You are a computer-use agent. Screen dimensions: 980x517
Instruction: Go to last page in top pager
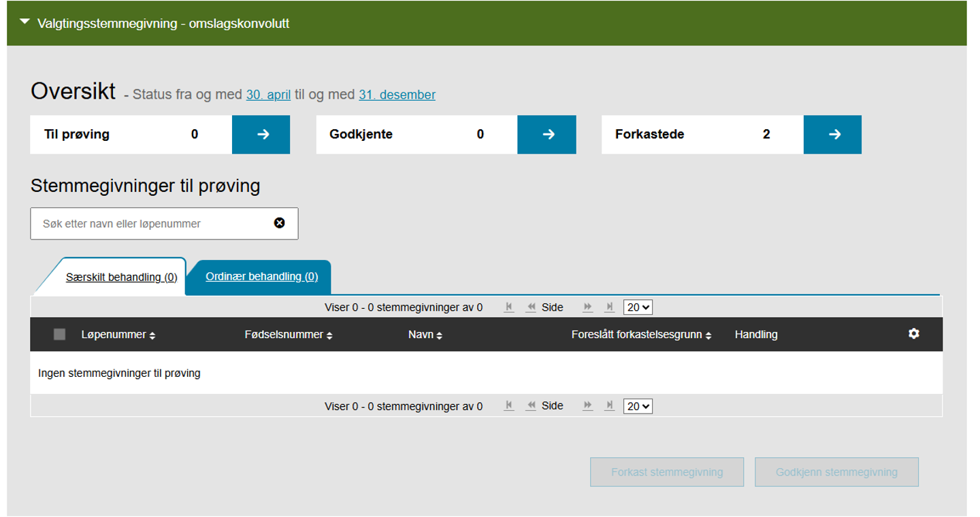click(610, 307)
